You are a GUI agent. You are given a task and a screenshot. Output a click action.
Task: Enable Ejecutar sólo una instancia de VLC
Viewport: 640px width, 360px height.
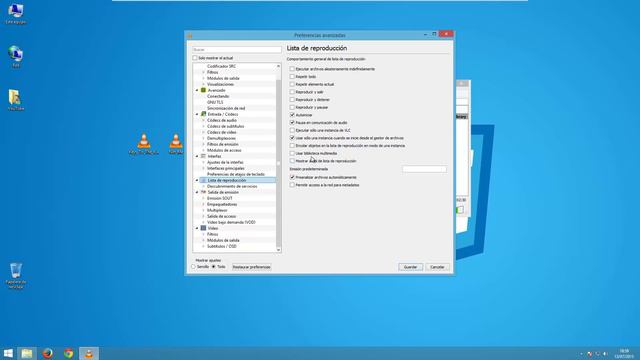tap(292, 130)
